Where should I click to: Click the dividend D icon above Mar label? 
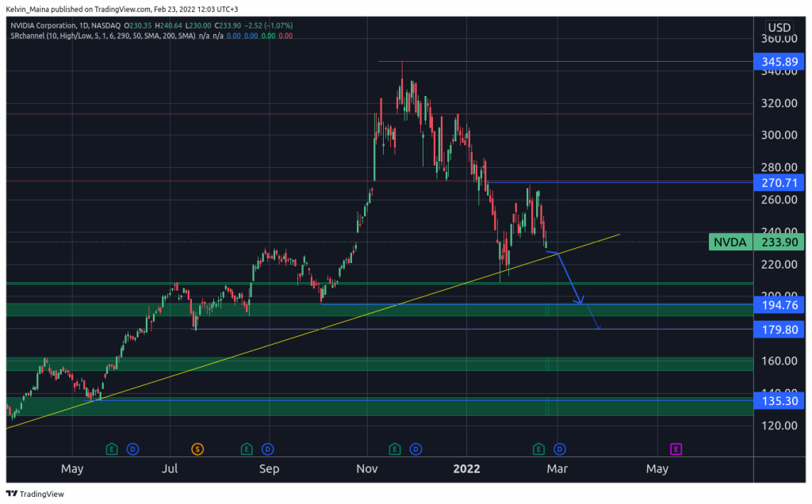tap(559, 449)
